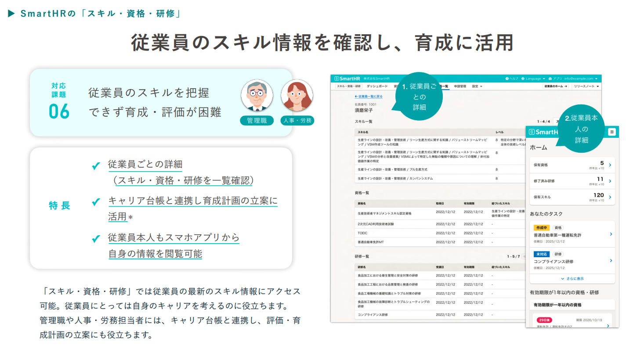
Task: Open the リリースノート dropdown
Action: [x=586, y=86]
